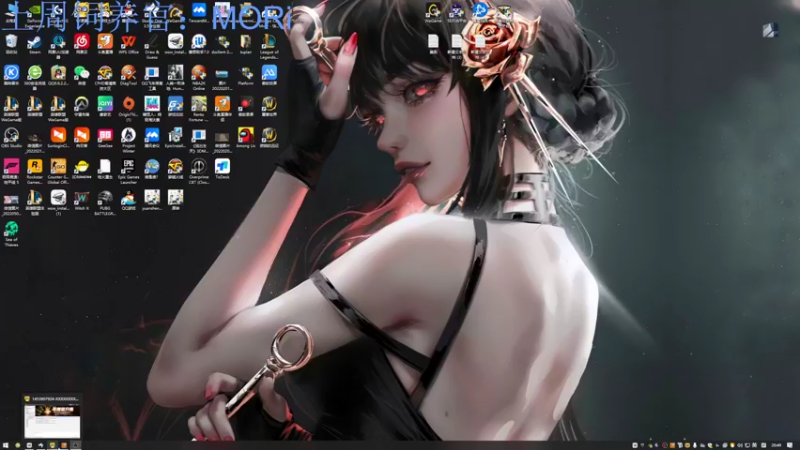The width and height of the screenshot is (800, 450).
Task: Launch the Witch It shortcut
Action: point(82,199)
